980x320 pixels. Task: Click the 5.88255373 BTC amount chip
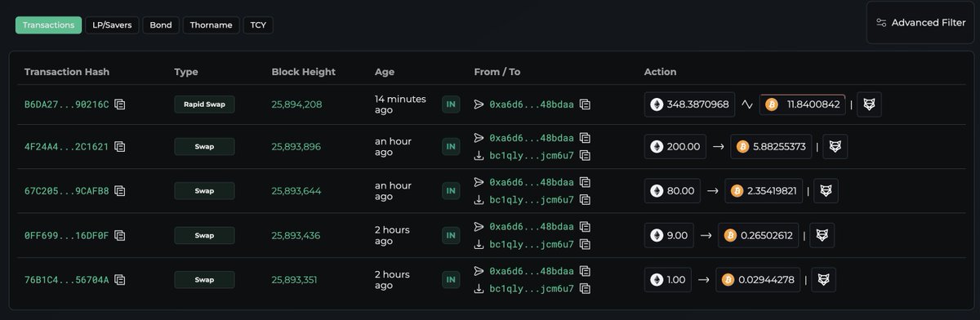click(771, 147)
